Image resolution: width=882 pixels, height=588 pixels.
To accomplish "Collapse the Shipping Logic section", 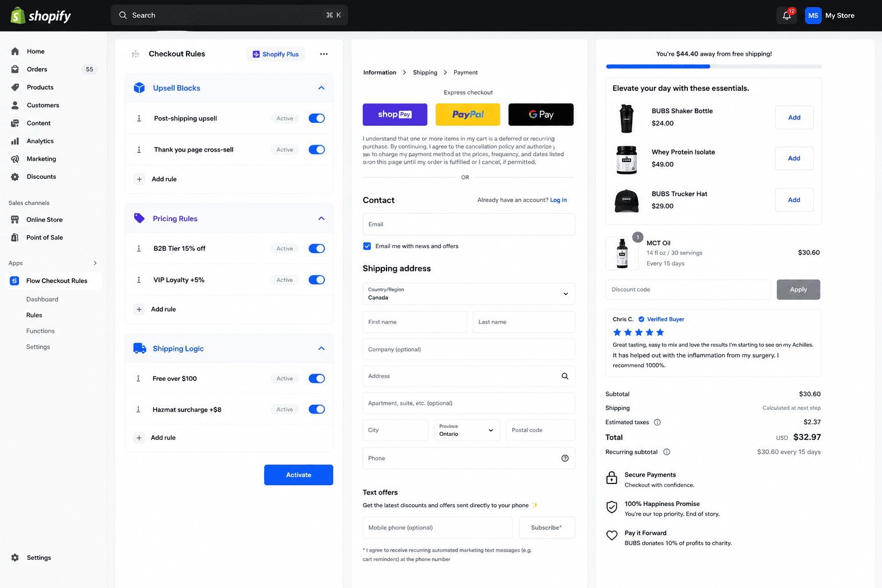I will pos(322,349).
